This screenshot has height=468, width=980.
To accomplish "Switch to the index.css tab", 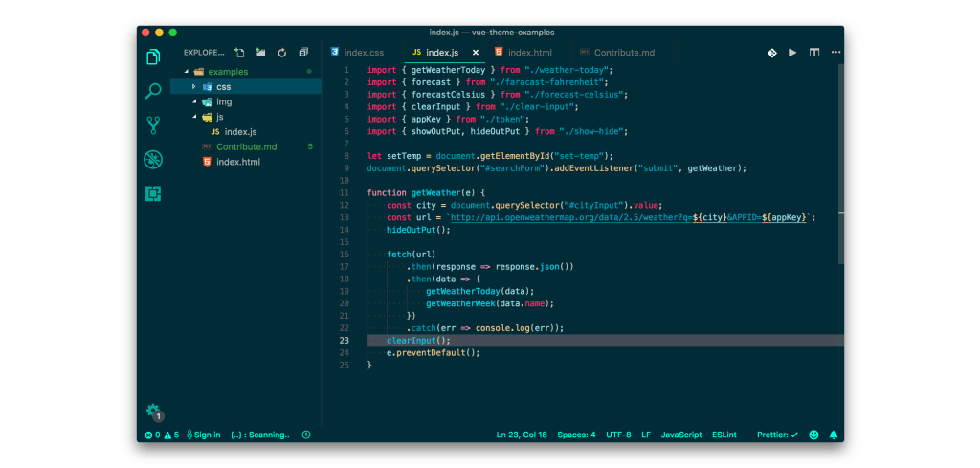I will (363, 53).
